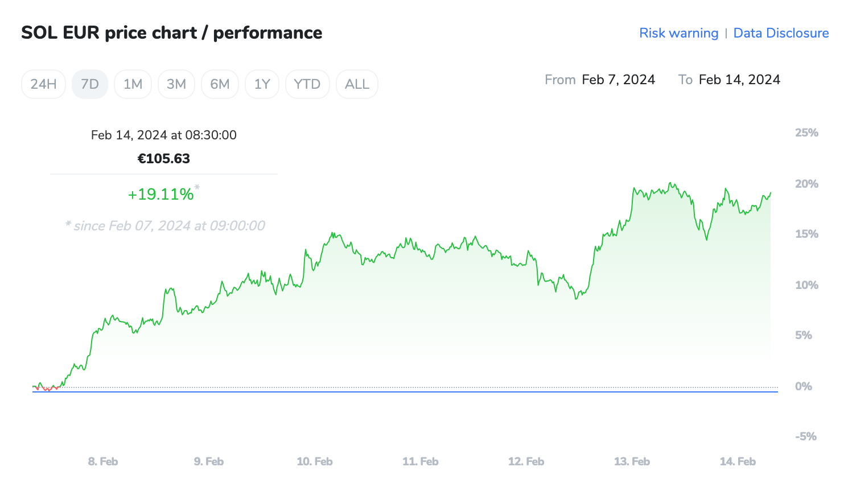The width and height of the screenshot is (848, 504).
Task: Switch chart to 6M range
Action: (220, 84)
